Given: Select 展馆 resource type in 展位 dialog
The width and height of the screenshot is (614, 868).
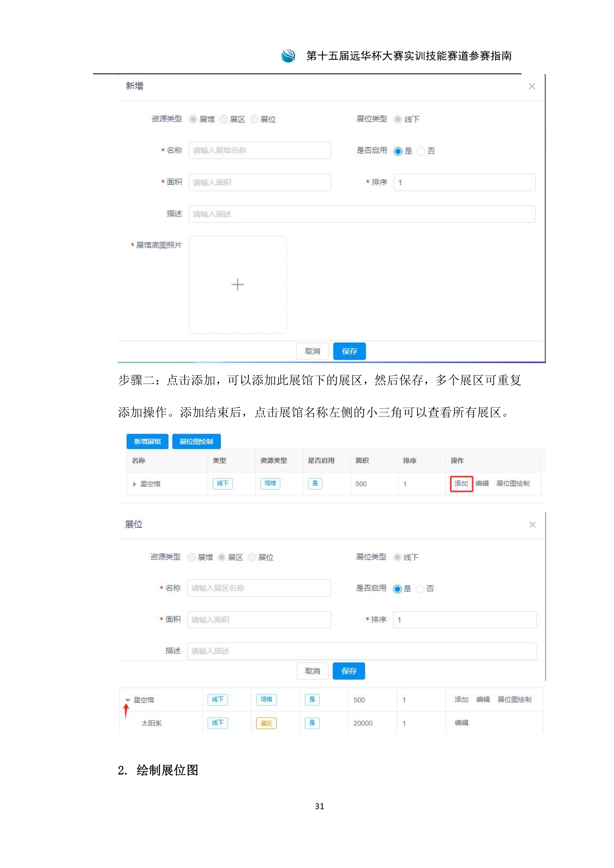Looking at the screenshot, I should coord(191,557).
